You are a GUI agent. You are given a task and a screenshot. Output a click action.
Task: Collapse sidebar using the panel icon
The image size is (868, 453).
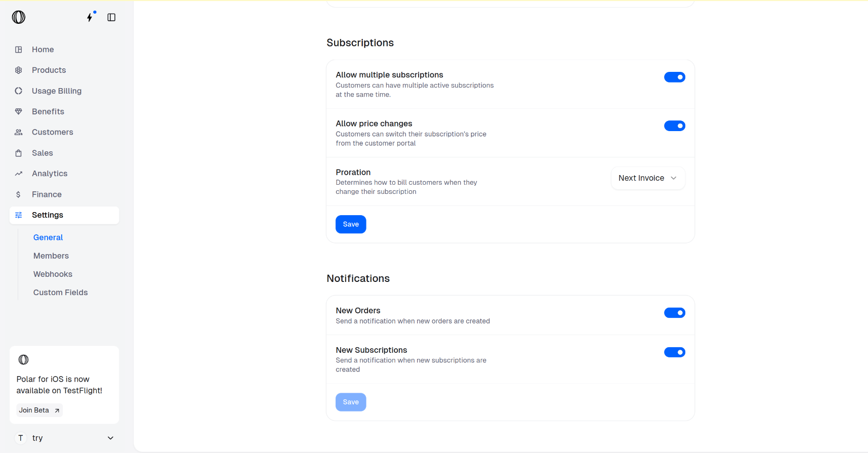click(111, 17)
